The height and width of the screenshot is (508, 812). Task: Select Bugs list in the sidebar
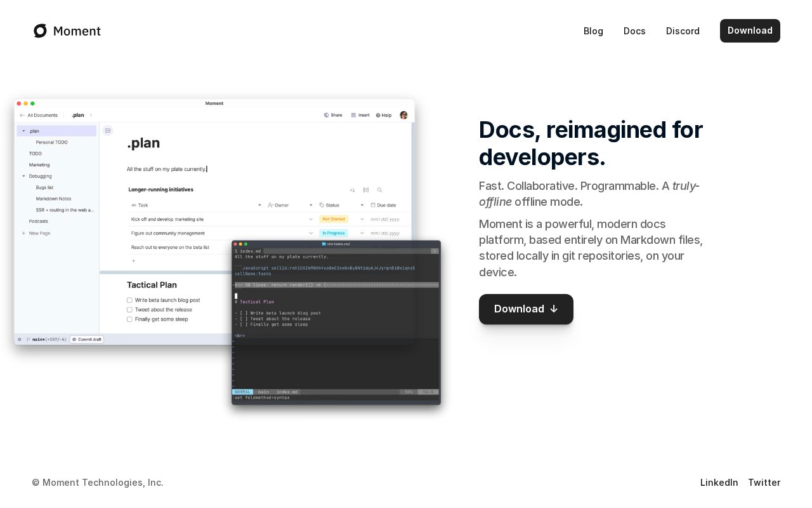(x=44, y=187)
